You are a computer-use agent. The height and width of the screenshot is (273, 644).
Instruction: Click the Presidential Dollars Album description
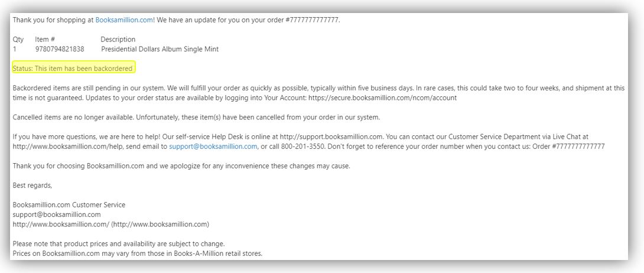point(160,49)
